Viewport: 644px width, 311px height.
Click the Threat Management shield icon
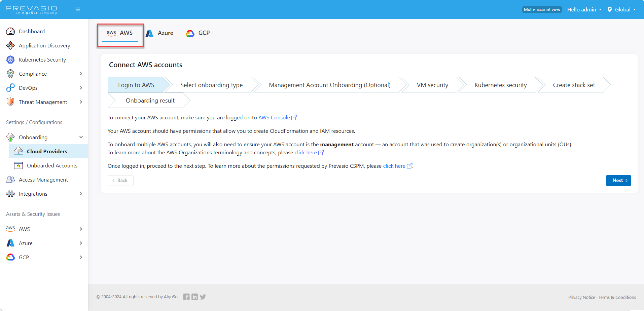point(10,102)
